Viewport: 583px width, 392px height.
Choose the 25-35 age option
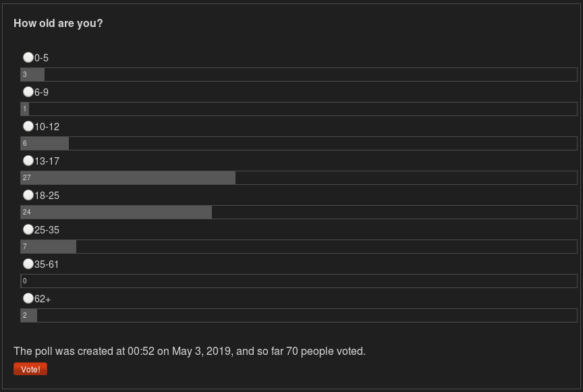tap(28, 229)
